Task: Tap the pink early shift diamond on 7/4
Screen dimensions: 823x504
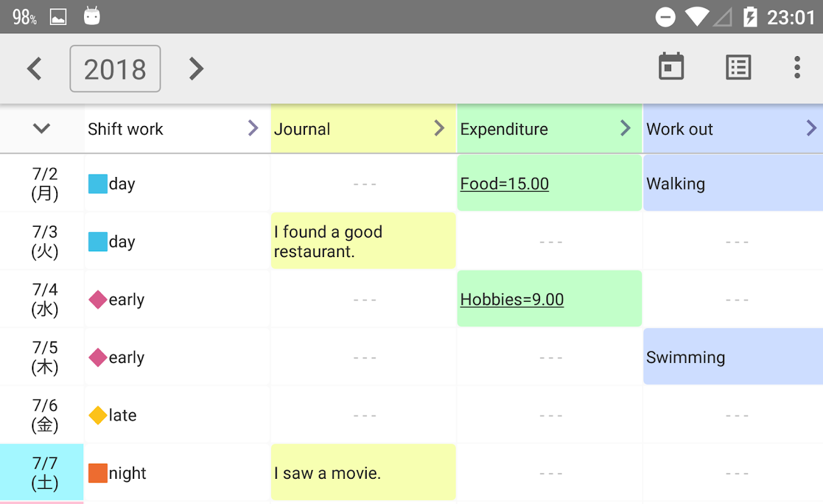Action: click(98, 300)
